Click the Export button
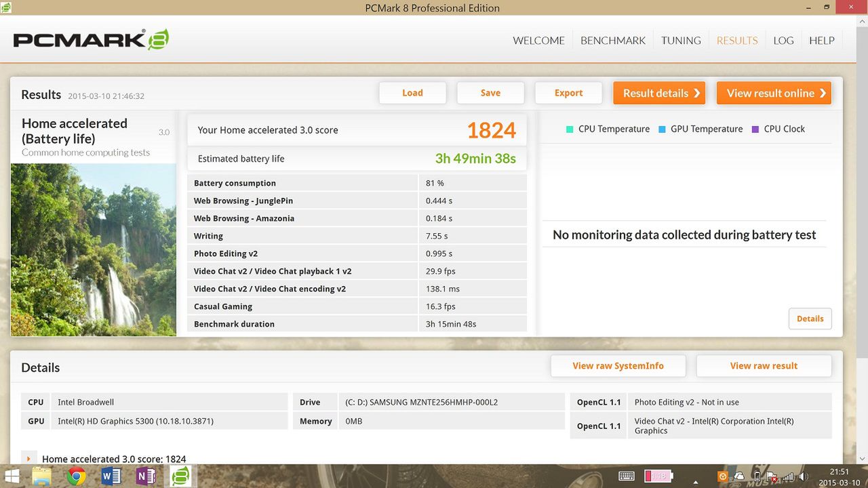The height and width of the screenshot is (488, 868). coord(568,93)
